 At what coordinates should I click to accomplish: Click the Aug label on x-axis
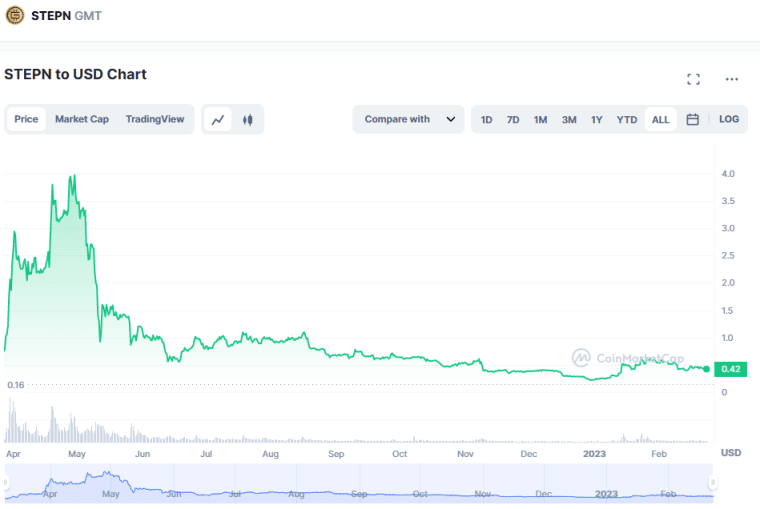(270, 454)
